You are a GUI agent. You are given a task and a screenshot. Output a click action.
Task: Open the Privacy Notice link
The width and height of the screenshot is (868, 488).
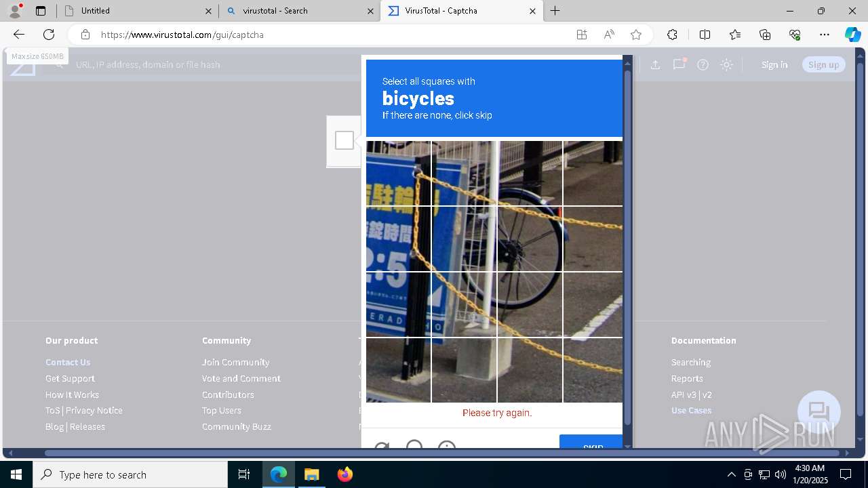pyautogui.click(x=94, y=410)
